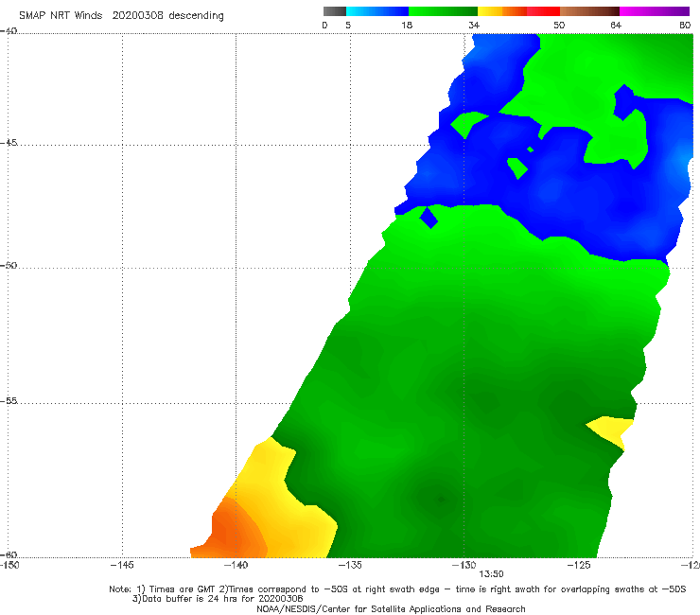Click the note '3)Data buffer is 24 hrs'
Viewport: 700px width, 615px height.
click(x=218, y=599)
